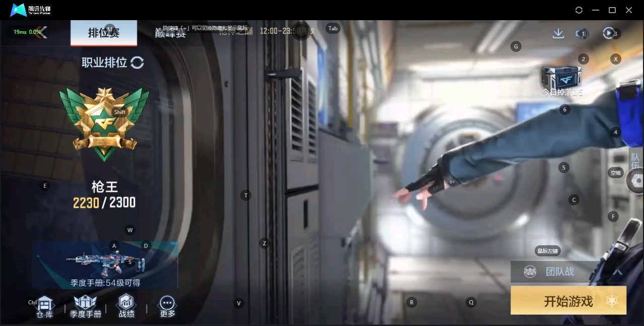Click the emulator refresh icon in title bar
Viewport: 644px width, 326px height.
(x=579, y=10)
